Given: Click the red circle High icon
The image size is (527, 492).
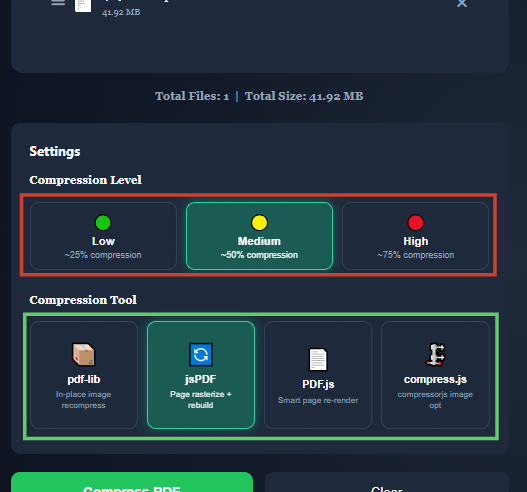Looking at the screenshot, I should click(x=415, y=222).
